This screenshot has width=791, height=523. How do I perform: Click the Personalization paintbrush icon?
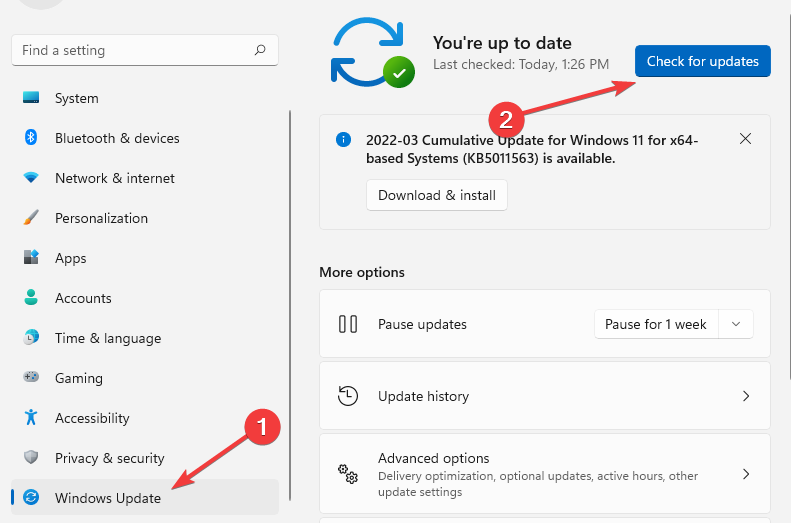click(31, 217)
